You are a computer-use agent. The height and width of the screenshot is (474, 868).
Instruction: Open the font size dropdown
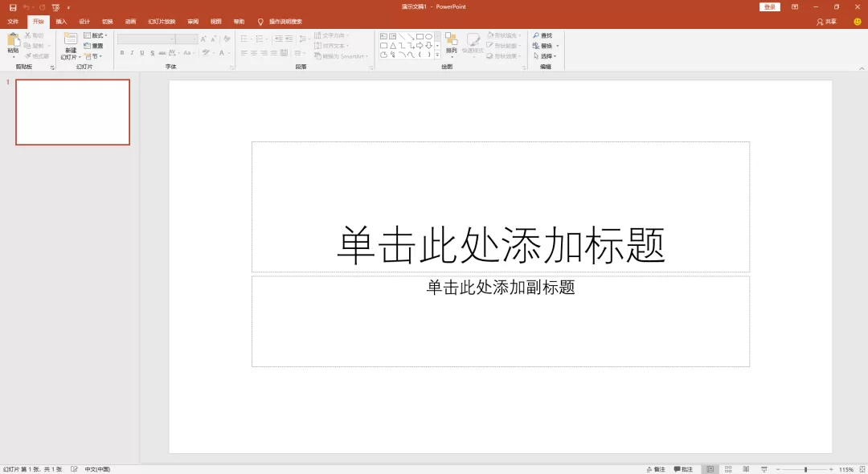pyautogui.click(x=194, y=38)
